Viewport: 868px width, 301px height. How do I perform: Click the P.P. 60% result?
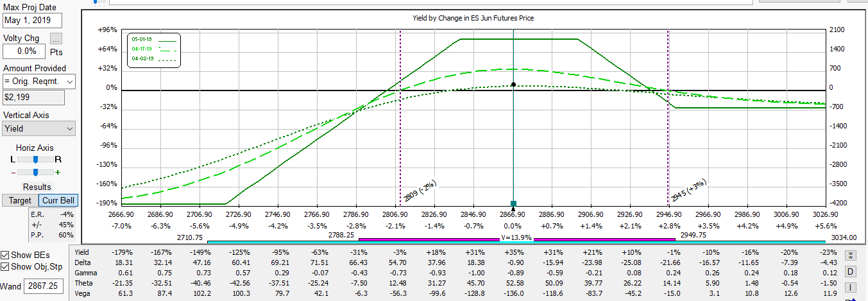(x=53, y=235)
